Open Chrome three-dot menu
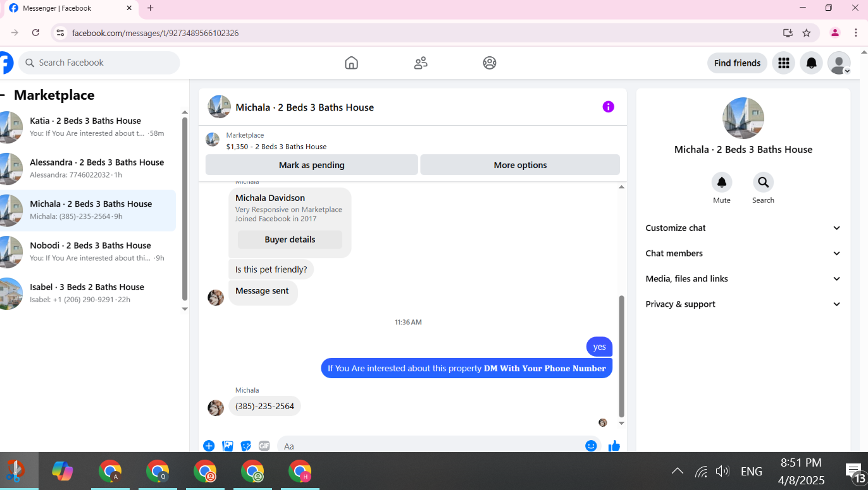The image size is (868, 490). [856, 33]
